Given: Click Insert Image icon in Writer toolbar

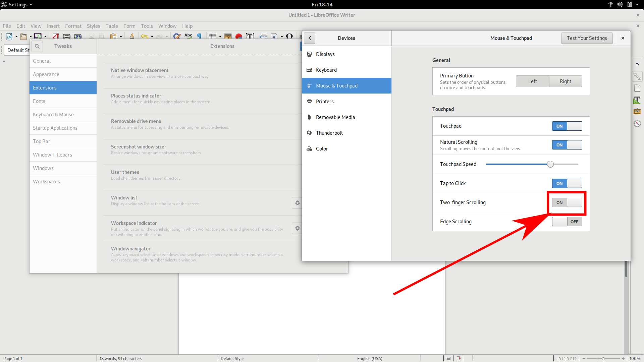Looking at the screenshot, I should (x=228, y=36).
